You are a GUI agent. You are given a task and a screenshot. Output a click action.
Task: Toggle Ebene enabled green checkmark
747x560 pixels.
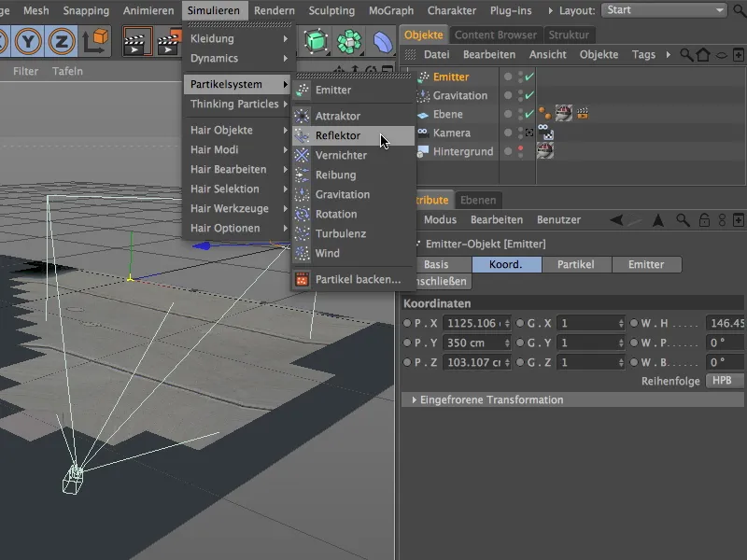[529, 114]
